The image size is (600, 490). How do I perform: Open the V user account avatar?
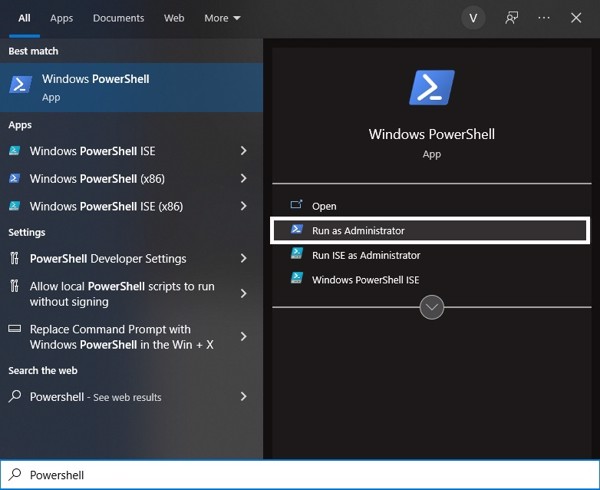tap(473, 18)
